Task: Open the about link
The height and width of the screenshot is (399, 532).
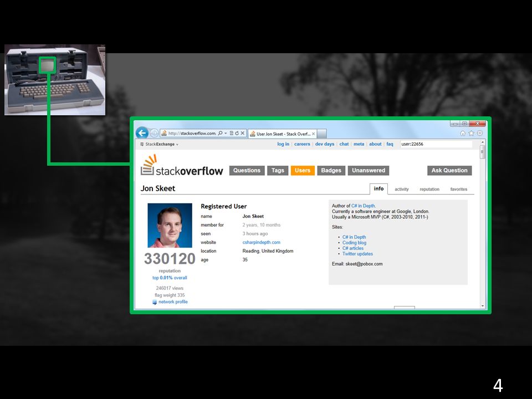Action: point(375,144)
